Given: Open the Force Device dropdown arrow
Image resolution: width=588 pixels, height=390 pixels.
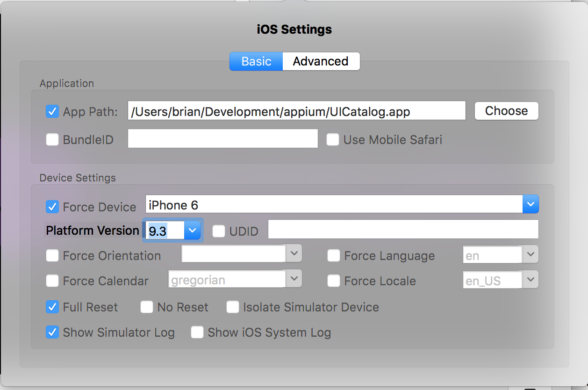Looking at the screenshot, I should 531,204.
